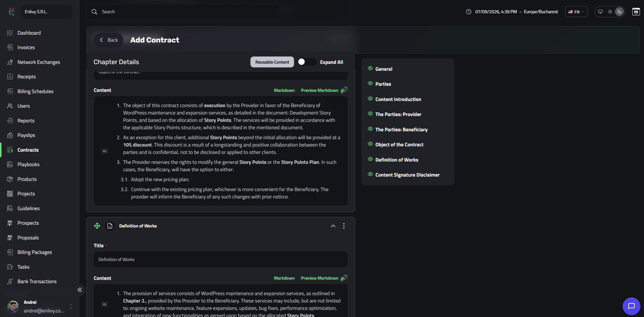The width and height of the screenshot is (644, 317).
Task: Switch to Markdown in Object of Contract content
Action: tap(284, 90)
